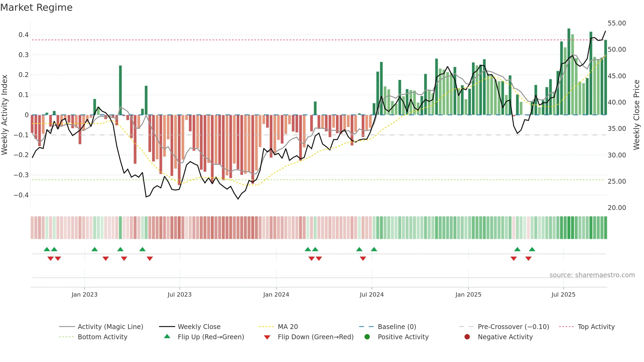
Task: Click the tallest green bar near Jul 2025
Action: [569, 72]
